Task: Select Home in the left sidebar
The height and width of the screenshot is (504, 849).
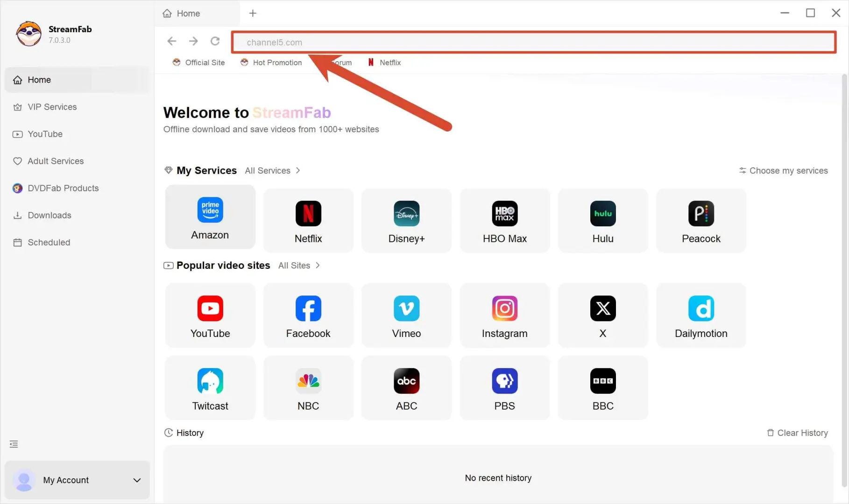Action: pos(78,80)
